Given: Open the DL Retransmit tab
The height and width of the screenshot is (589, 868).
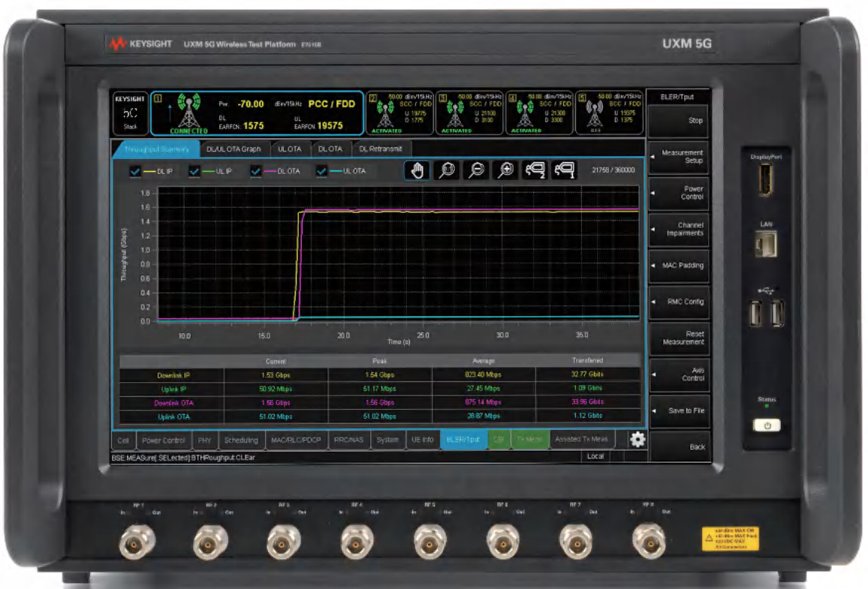Looking at the screenshot, I should pos(380,149).
